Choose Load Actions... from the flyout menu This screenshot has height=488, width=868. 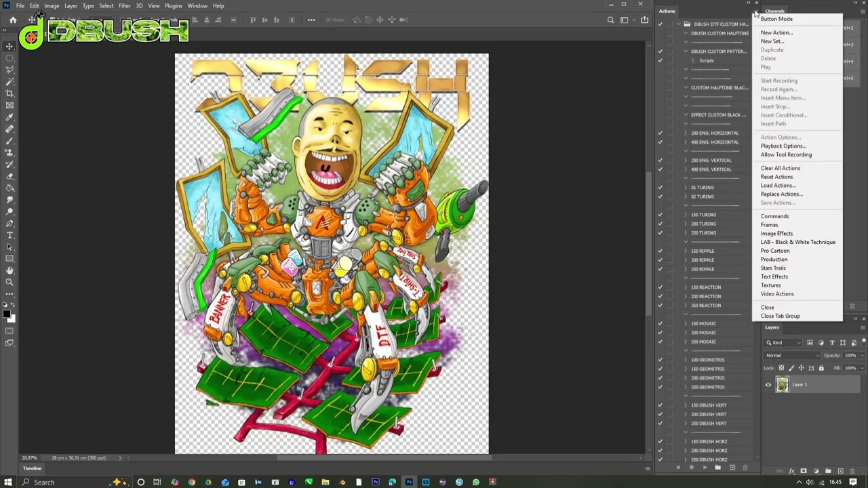778,185
